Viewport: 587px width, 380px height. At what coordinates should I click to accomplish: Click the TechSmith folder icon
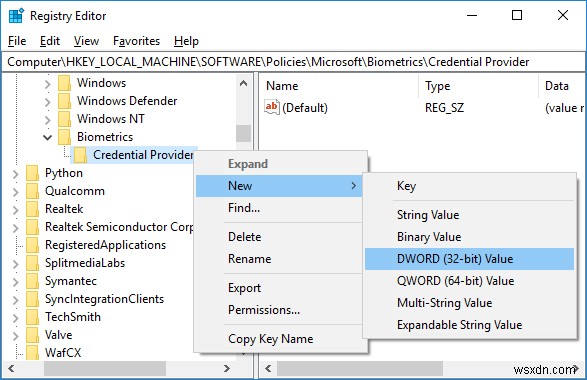coord(33,317)
